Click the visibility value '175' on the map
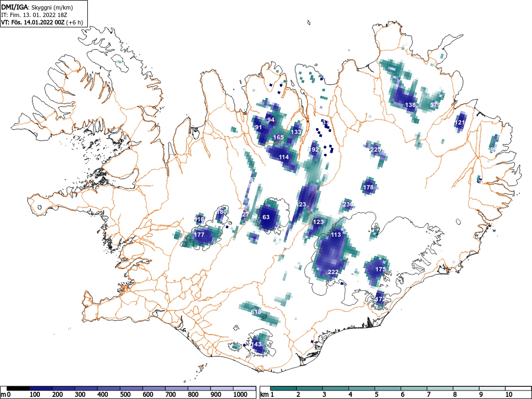 coord(380,269)
